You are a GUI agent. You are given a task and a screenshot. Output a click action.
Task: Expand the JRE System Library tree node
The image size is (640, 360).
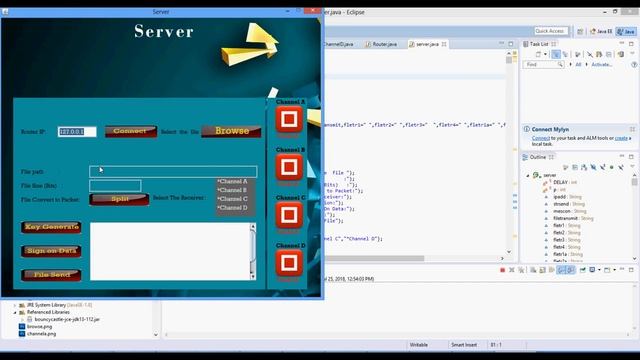(15, 305)
